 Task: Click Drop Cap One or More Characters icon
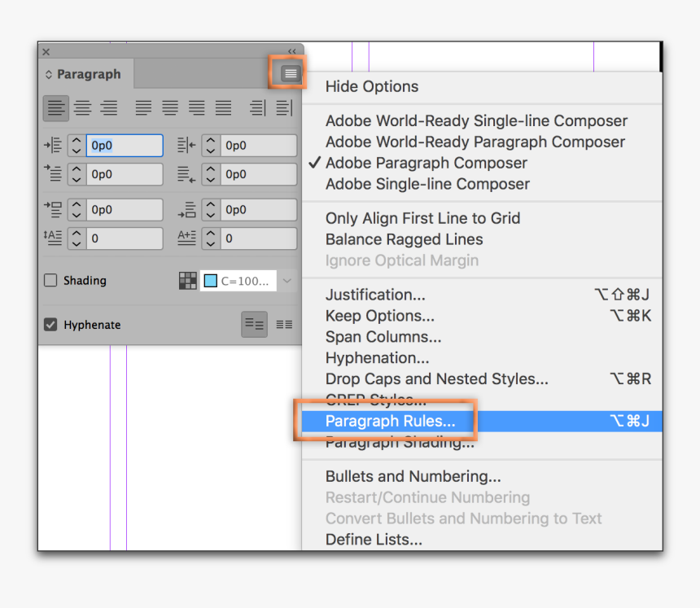point(186,238)
